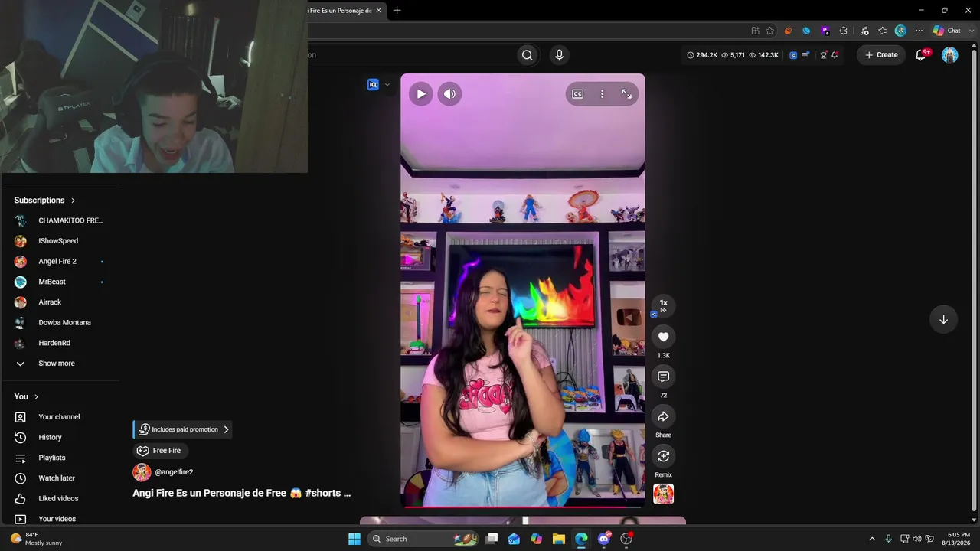
Task: Open YouTube notifications bell
Action: point(920,55)
